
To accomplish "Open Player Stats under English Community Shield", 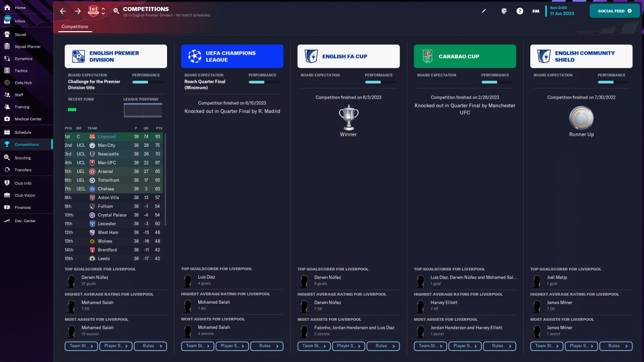I will click(582, 346).
